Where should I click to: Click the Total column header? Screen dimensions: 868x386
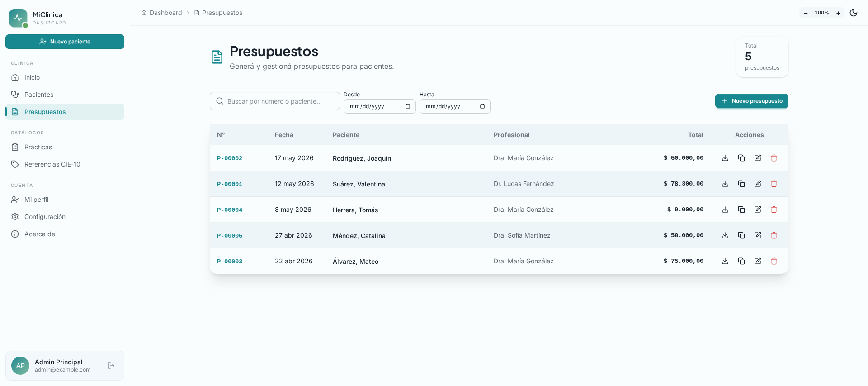[696, 135]
